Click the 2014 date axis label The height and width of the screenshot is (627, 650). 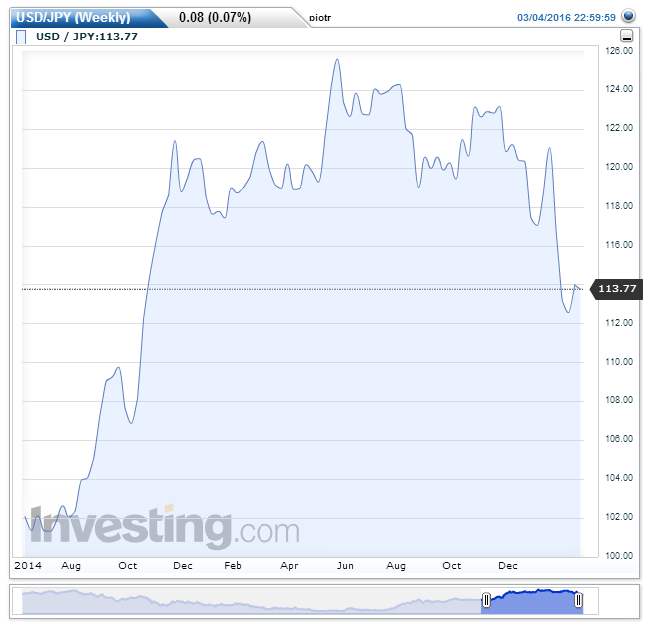click(28, 565)
